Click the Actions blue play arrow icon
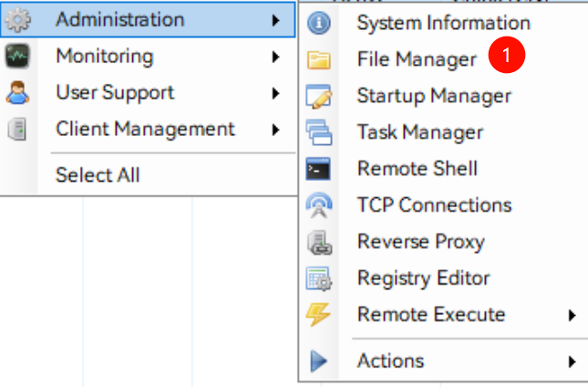Screen dimensions: 588x387 click(x=319, y=361)
